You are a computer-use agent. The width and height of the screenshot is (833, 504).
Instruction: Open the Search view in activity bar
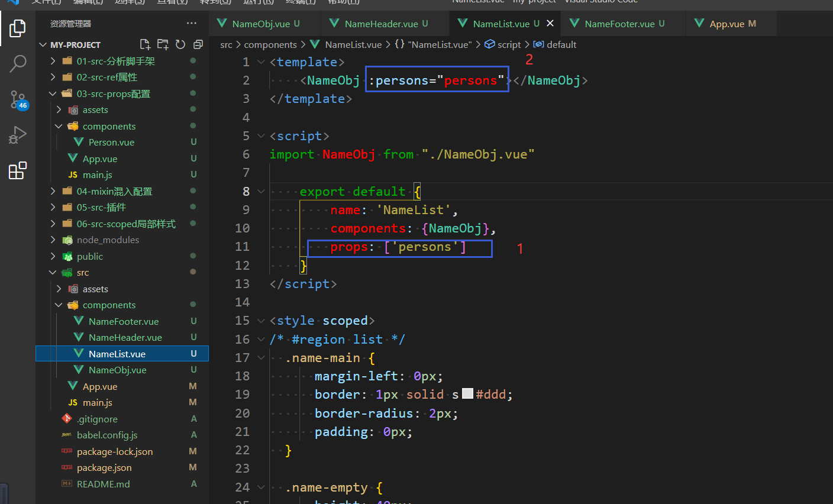(x=18, y=63)
